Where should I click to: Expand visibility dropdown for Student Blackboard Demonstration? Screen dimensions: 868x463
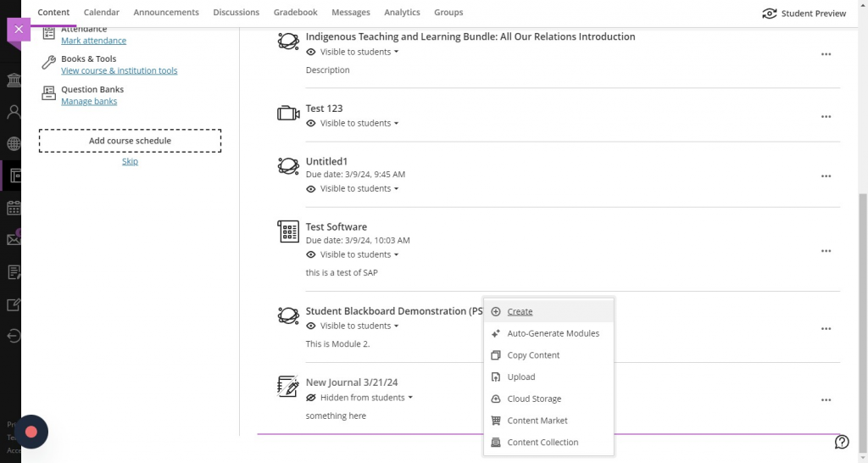(x=395, y=326)
